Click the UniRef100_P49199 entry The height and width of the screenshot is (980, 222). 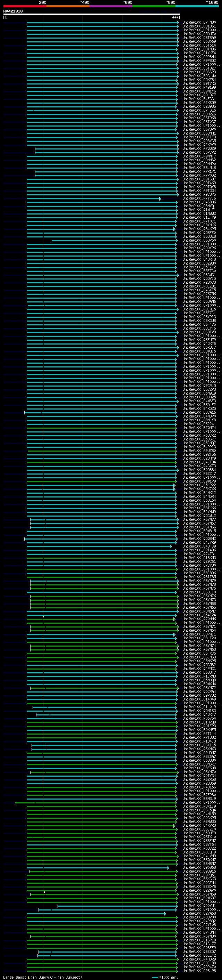pos(199,88)
